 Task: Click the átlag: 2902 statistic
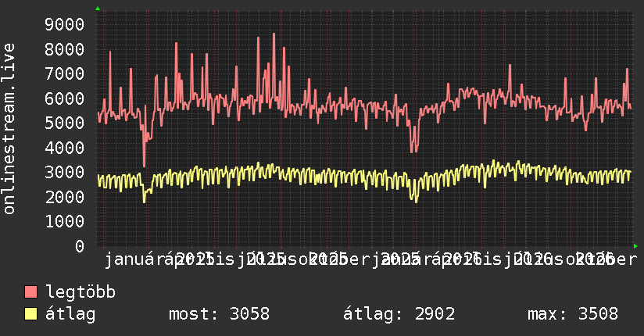coord(399,314)
